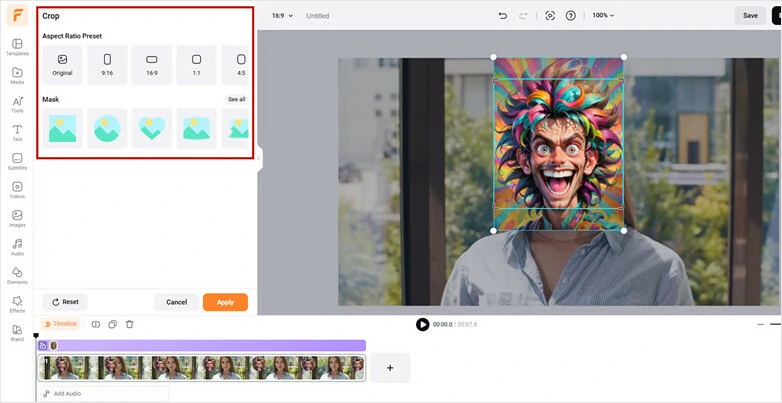This screenshot has height=403, width=782.
Task: Open the Images sidebar panel
Action: point(17,218)
